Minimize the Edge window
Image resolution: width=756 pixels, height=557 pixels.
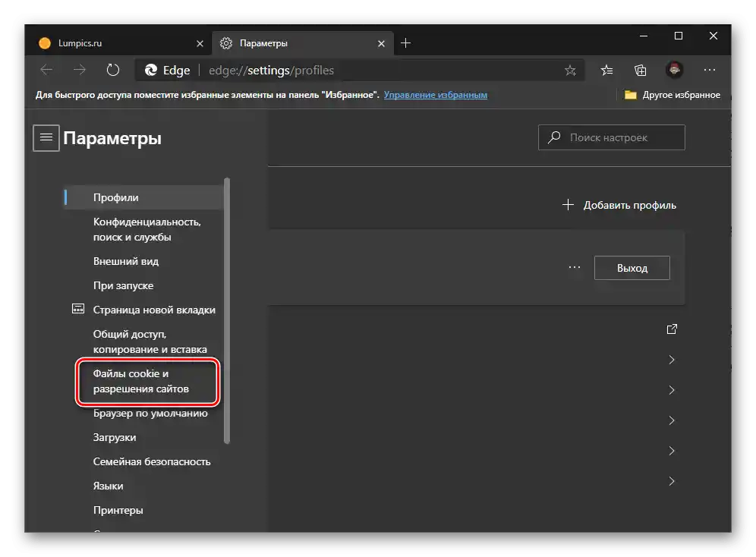coord(644,36)
